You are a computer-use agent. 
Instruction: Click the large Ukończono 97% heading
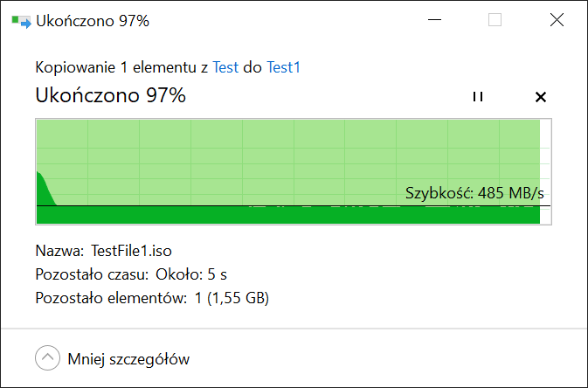[x=111, y=95]
